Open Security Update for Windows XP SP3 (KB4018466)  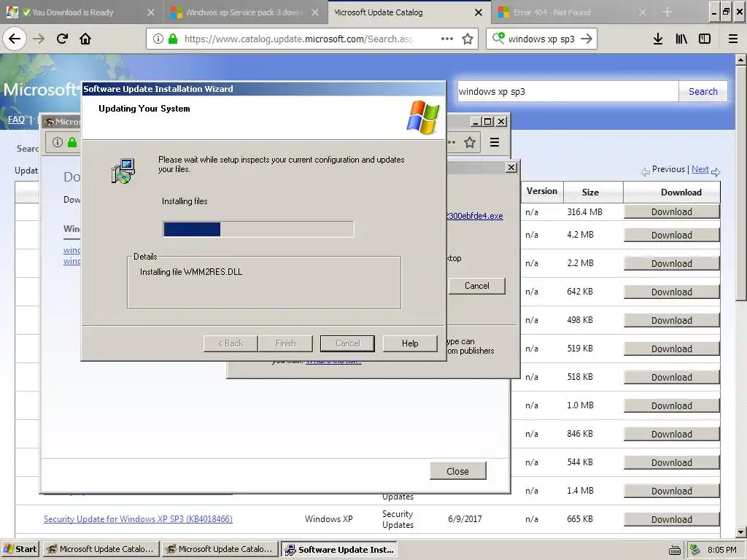point(138,519)
